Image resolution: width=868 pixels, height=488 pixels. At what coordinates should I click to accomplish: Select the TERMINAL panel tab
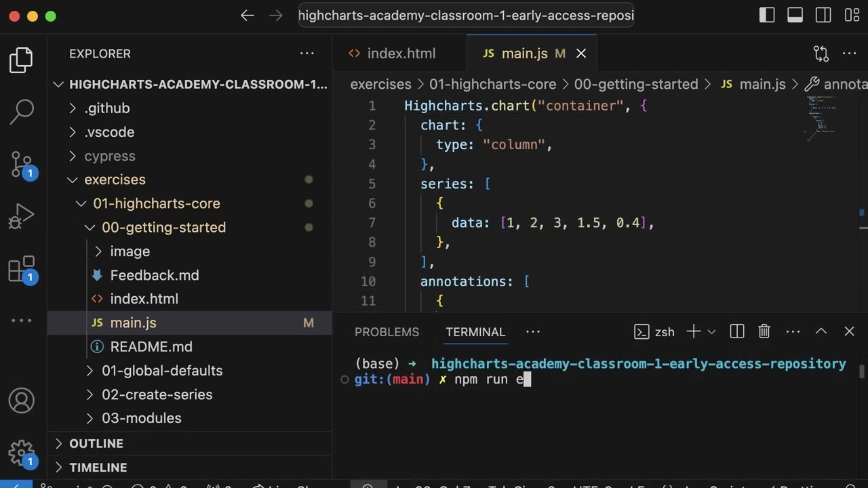click(x=475, y=332)
